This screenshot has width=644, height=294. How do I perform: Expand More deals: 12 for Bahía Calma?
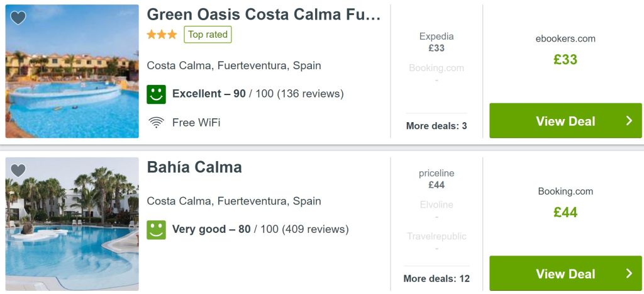click(x=436, y=278)
